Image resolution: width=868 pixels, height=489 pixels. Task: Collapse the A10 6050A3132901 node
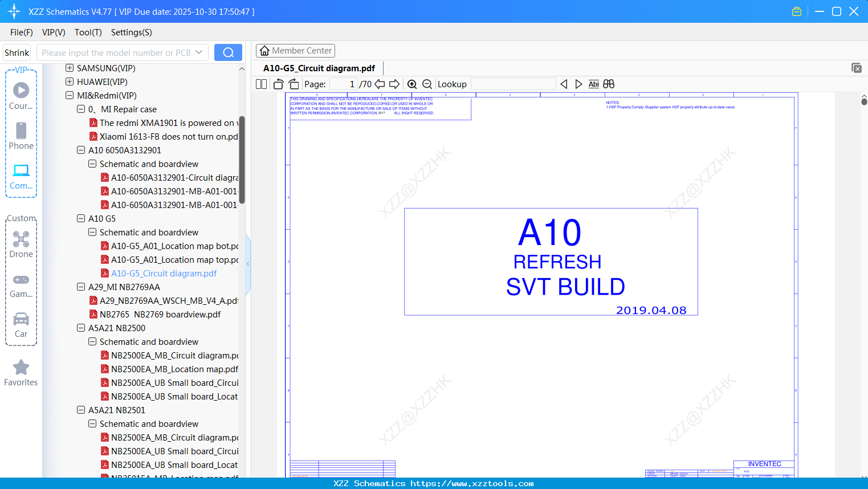pyautogui.click(x=81, y=150)
